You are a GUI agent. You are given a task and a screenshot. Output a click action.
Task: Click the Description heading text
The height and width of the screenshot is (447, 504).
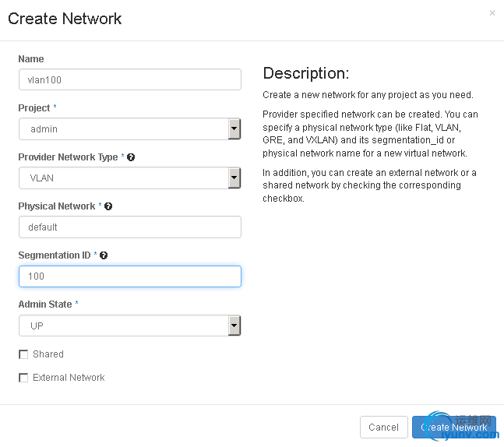point(305,73)
